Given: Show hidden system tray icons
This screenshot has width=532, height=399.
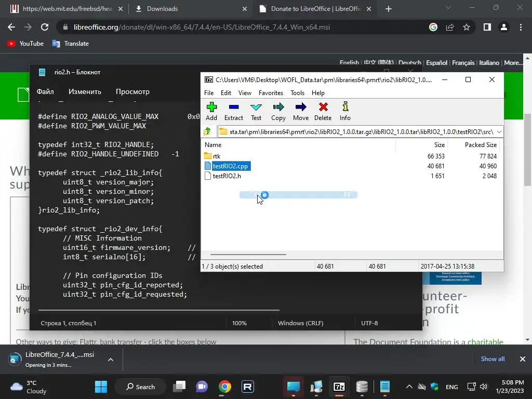Looking at the screenshot, I should click(x=409, y=387).
